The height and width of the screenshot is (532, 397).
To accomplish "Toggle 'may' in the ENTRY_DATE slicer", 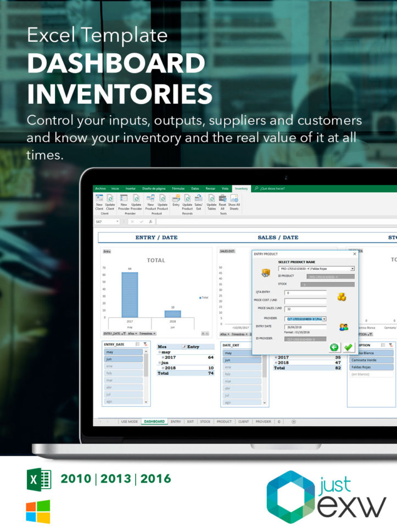I will point(124,352).
